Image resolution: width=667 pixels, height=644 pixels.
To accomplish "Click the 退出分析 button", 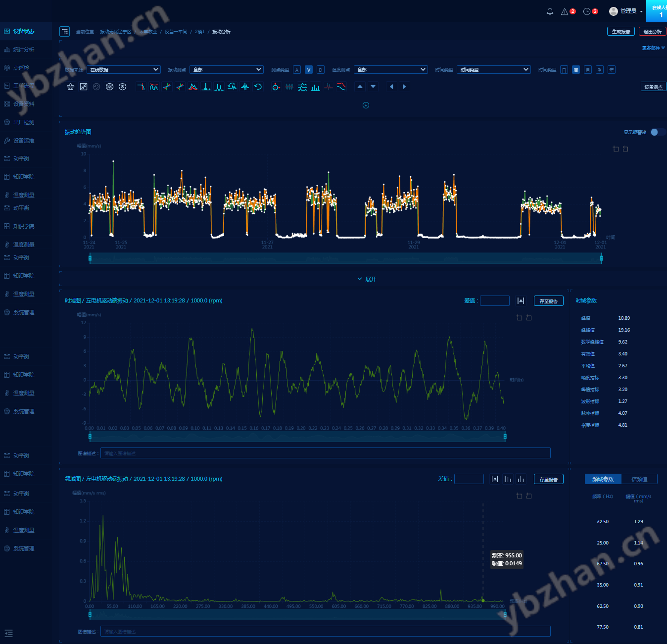I will coord(652,31).
